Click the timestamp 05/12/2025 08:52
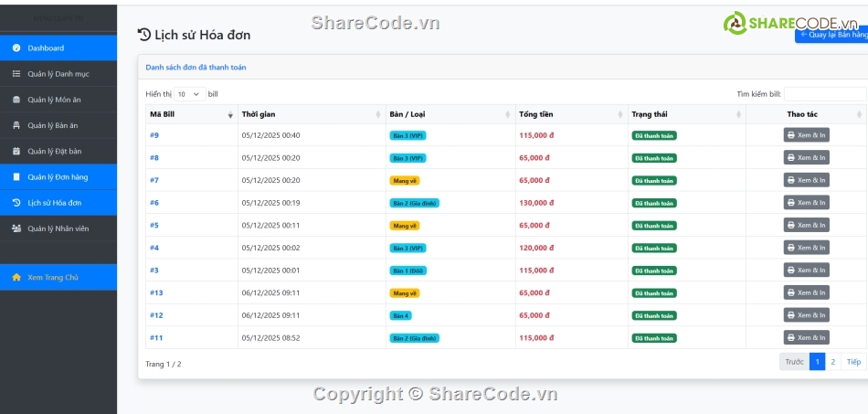The height and width of the screenshot is (414, 868). point(270,338)
